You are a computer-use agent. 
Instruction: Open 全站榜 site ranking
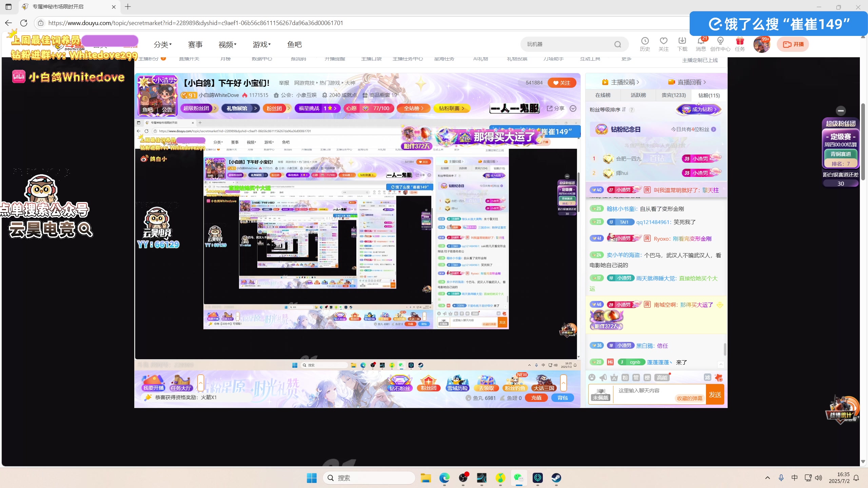414,108
